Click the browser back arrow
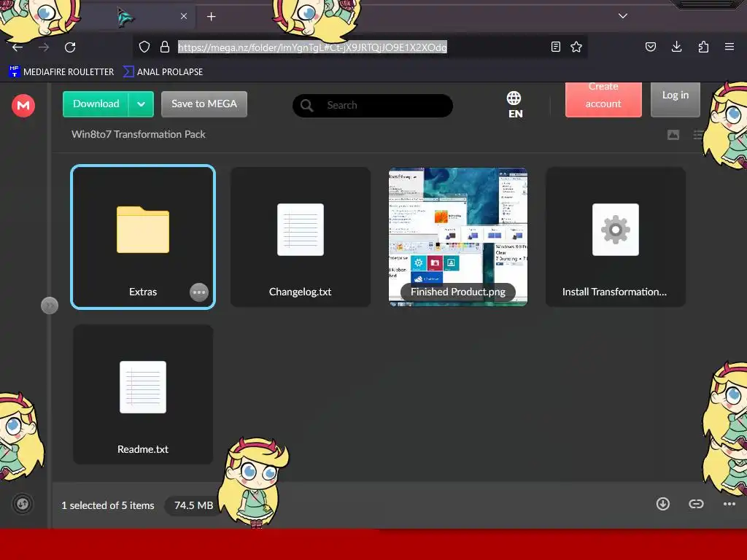Screen dimensions: 747x560 pos(18,47)
